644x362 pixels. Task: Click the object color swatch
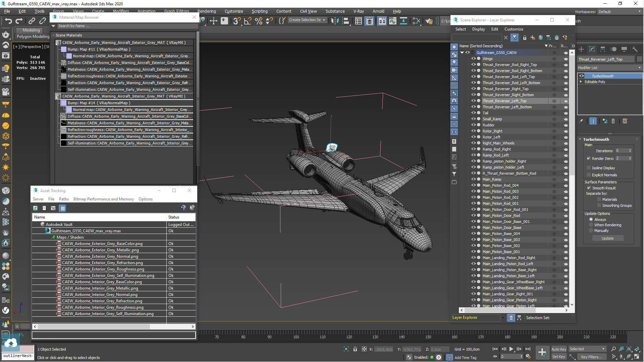(x=639, y=59)
